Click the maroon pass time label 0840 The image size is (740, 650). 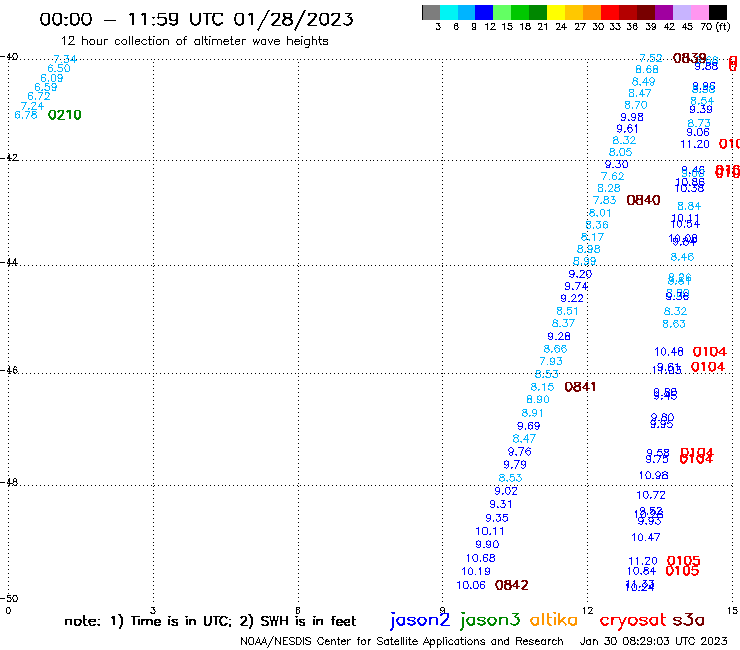pyautogui.click(x=643, y=200)
